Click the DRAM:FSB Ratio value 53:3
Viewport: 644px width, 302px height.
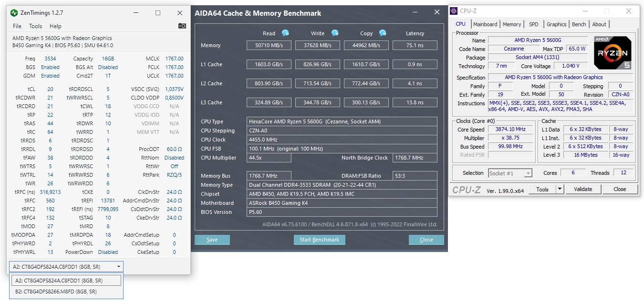click(x=415, y=176)
